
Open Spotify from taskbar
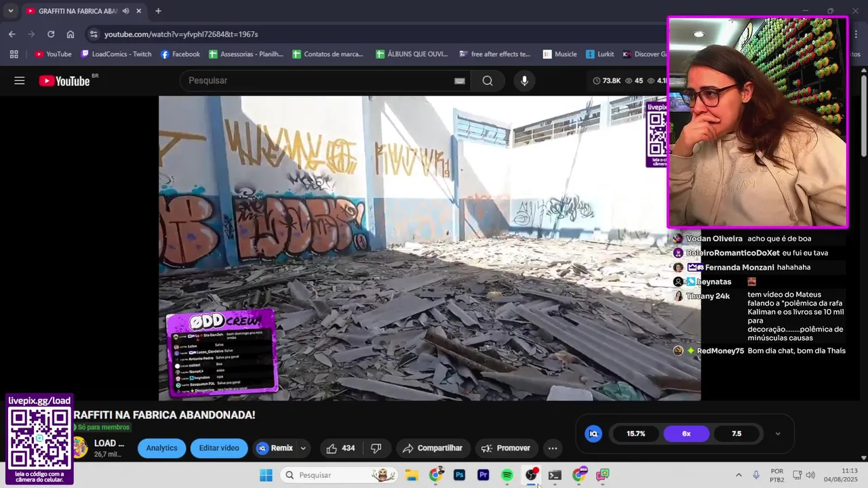click(x=507, y=475)
